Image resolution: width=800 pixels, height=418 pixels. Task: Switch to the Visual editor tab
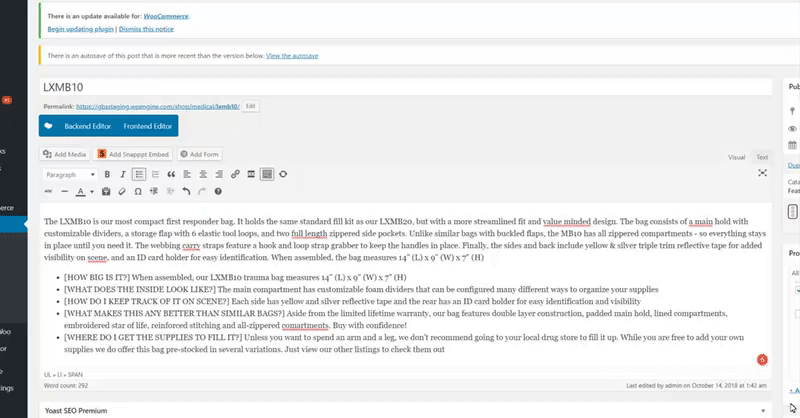click(x=736, y=157)
